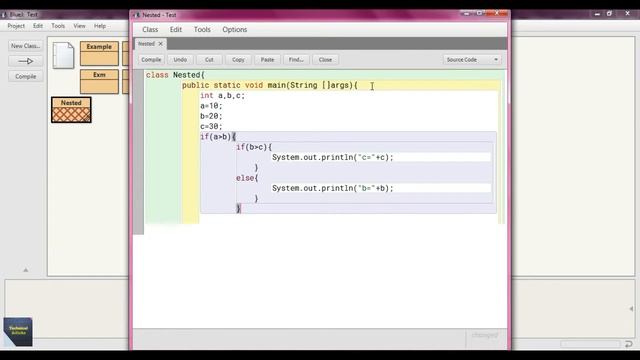Click the code line 'class Nested{'
The width and height of the screenshot is (640, 360).
175,75
